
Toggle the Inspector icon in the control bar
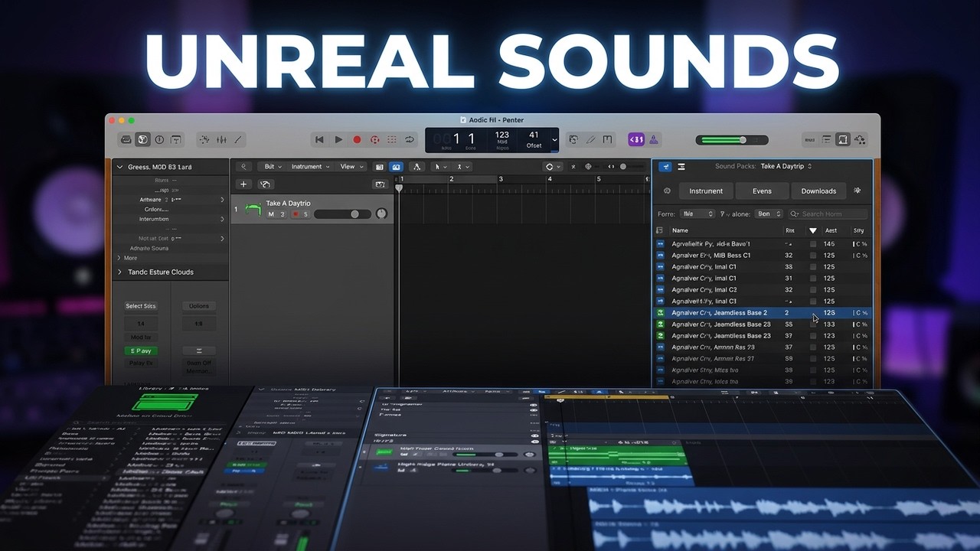(x=142, y=140)
